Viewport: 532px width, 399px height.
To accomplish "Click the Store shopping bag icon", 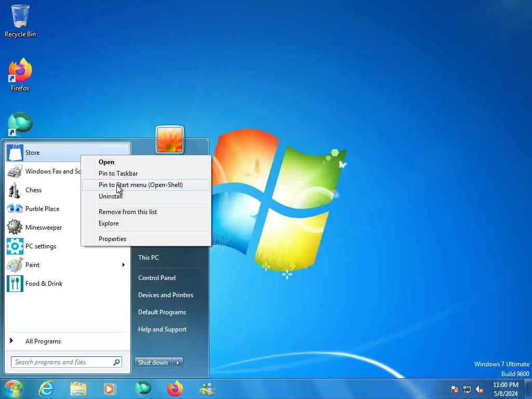I will [15, 153].
